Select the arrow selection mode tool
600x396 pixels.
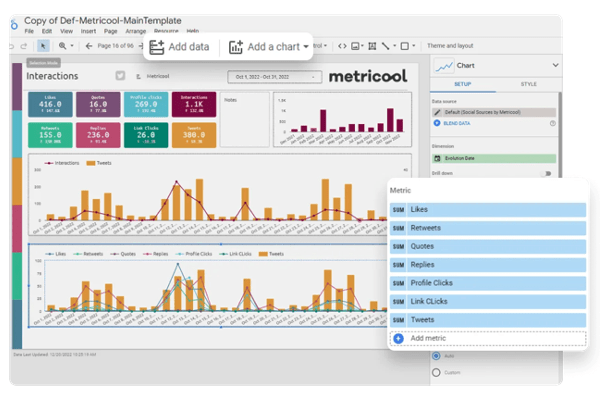(x=43, y=46)
